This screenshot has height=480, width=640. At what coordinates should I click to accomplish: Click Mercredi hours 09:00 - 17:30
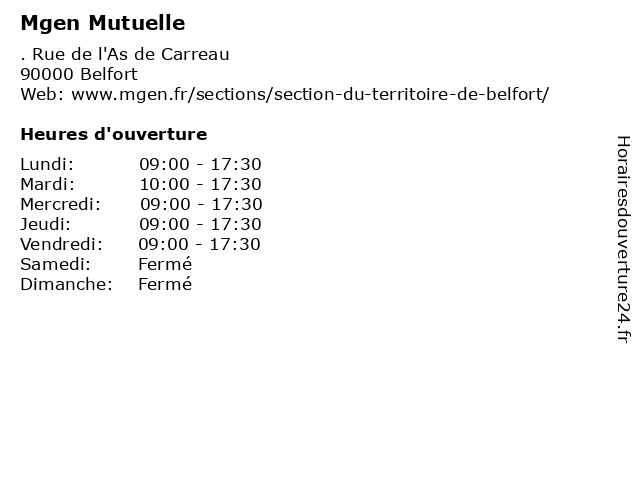(201, 204)
